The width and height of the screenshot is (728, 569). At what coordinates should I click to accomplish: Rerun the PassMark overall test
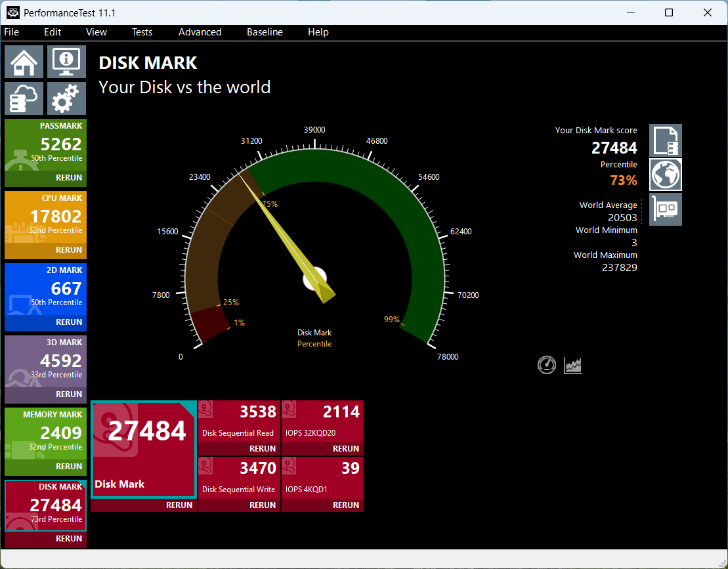click(x=69, y=178)
